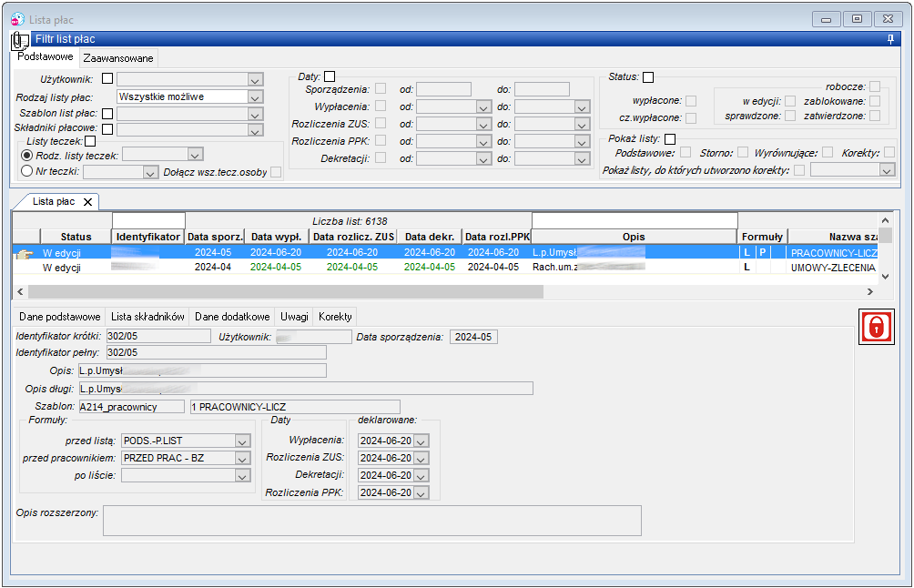Toggle the Status filter checkbox
The image size is (914, 588).
click(x=648, y=77)
